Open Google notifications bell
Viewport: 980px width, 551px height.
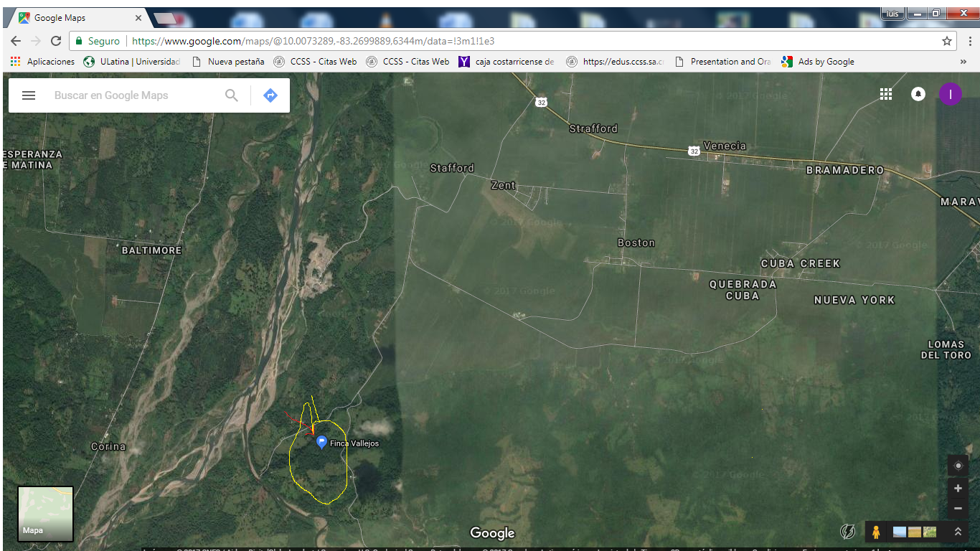[x=918, y=94]
